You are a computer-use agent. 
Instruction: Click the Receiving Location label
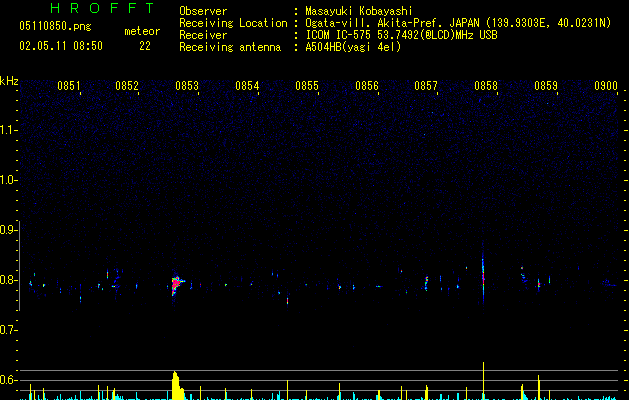click(x=233, y=23)
